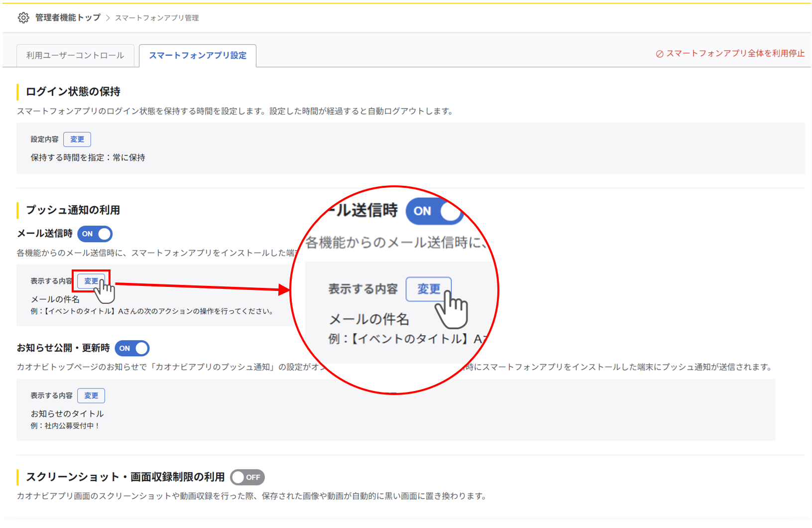Disable the お知らせ公開・更新時 switch
This screenshot has width=812, height=528.
pyautogui.click(x=132, y=348)
